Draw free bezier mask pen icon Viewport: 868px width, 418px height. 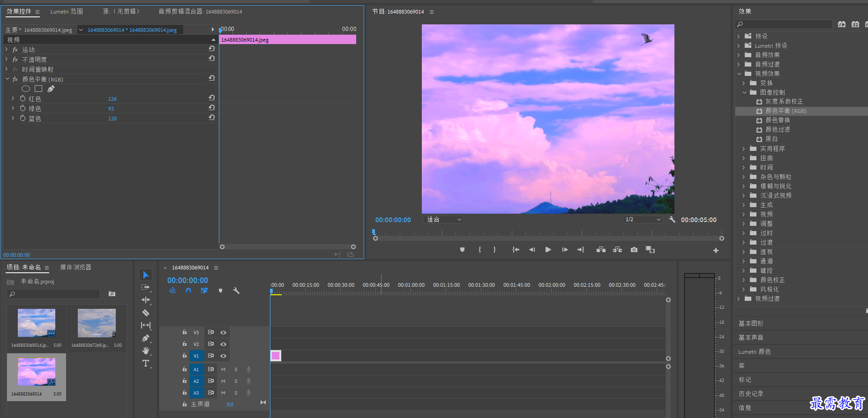51,89
